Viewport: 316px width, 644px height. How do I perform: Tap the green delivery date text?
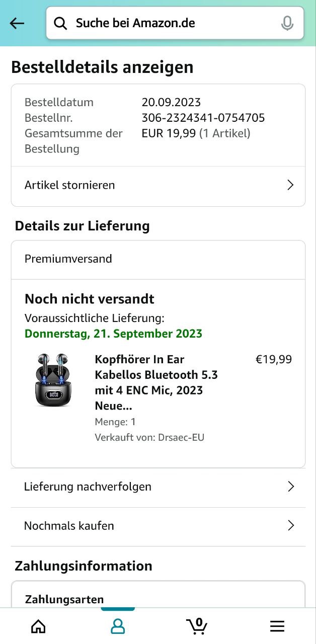[x=113, y=334]
